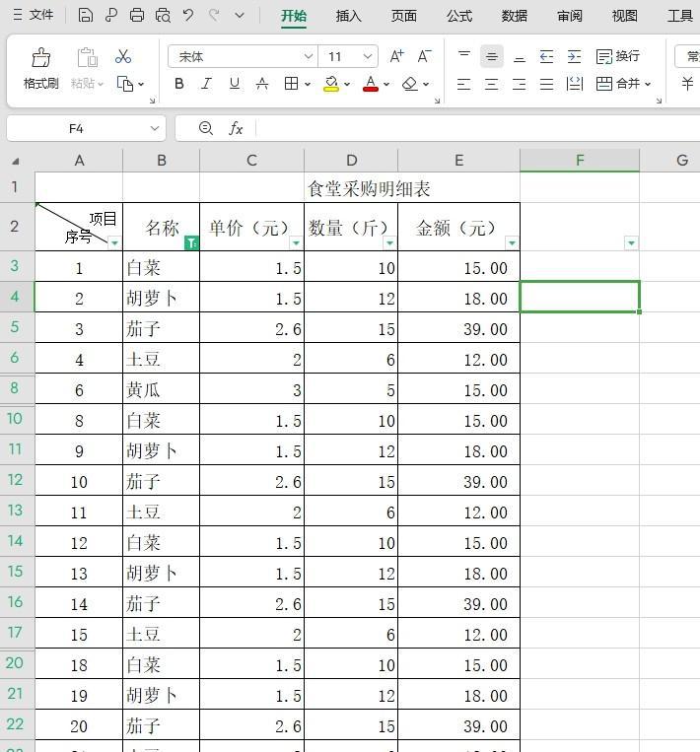Switch to the 审阅 tab

[570, 16]
